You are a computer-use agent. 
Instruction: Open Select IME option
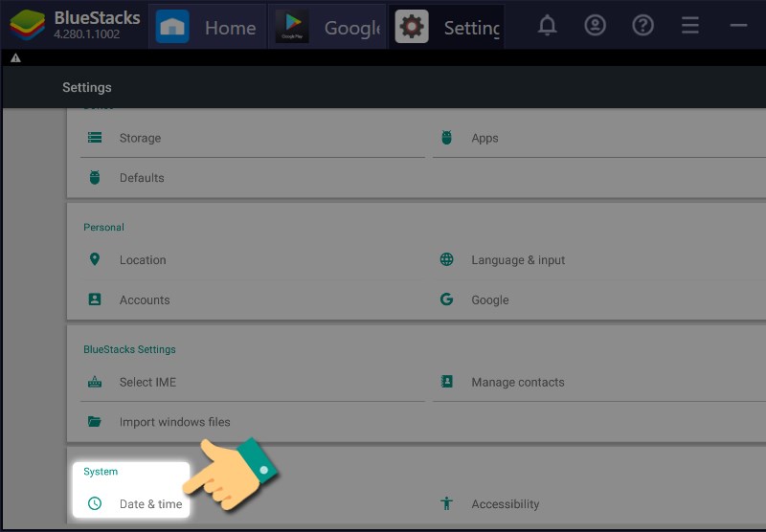(252, 382)
